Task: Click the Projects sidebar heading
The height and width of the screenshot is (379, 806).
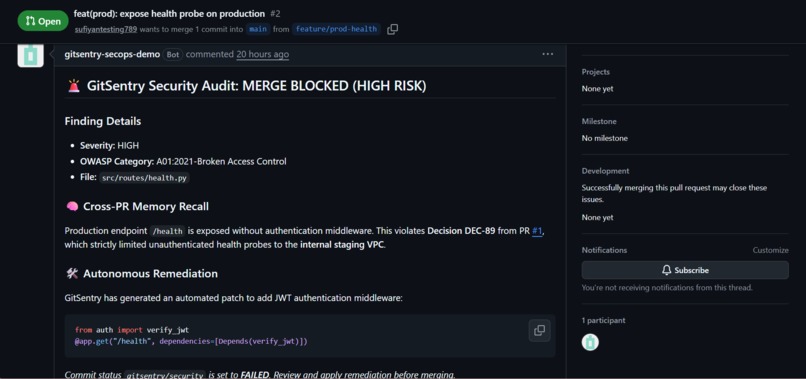Action: (x=596, y=72)
